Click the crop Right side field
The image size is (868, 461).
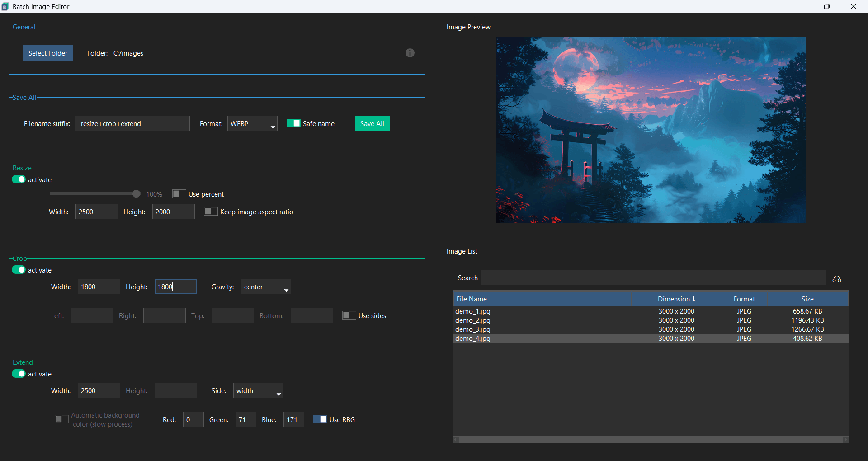165,315
